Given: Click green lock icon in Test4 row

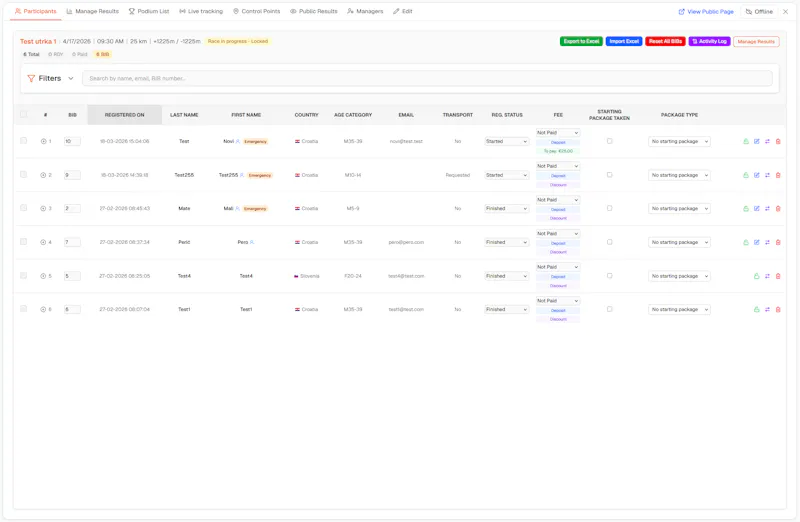Looking at the screenshot, I should tap(757, 276).
